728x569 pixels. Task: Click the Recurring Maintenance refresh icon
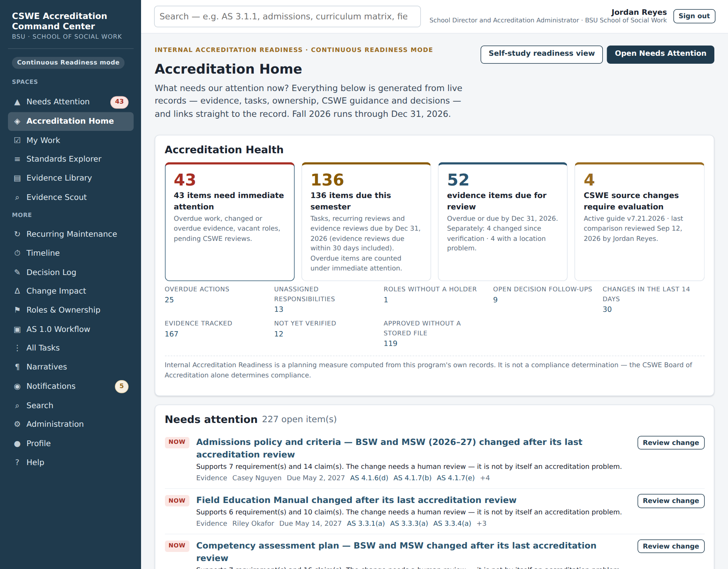point(17,234)
